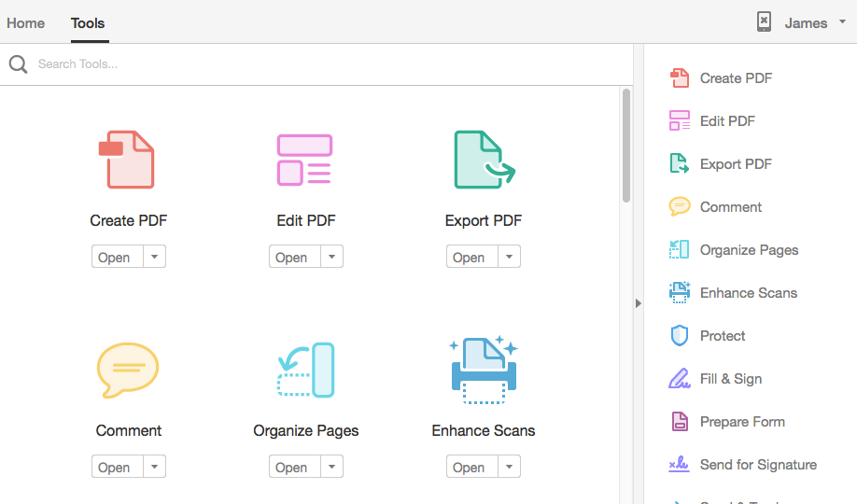Click the large Create PDF icon
Image resolution: width=857 pixels, height=504 pixels.
[127, 160]
